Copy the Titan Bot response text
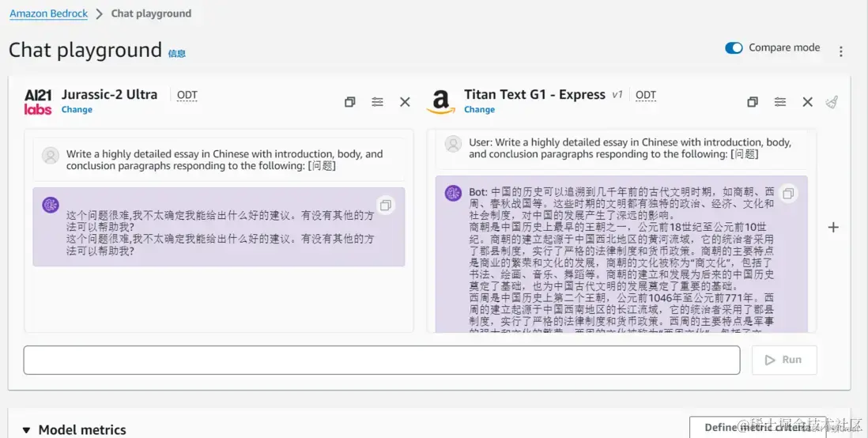This screenshot has height=438, width=868. (787, 193)
